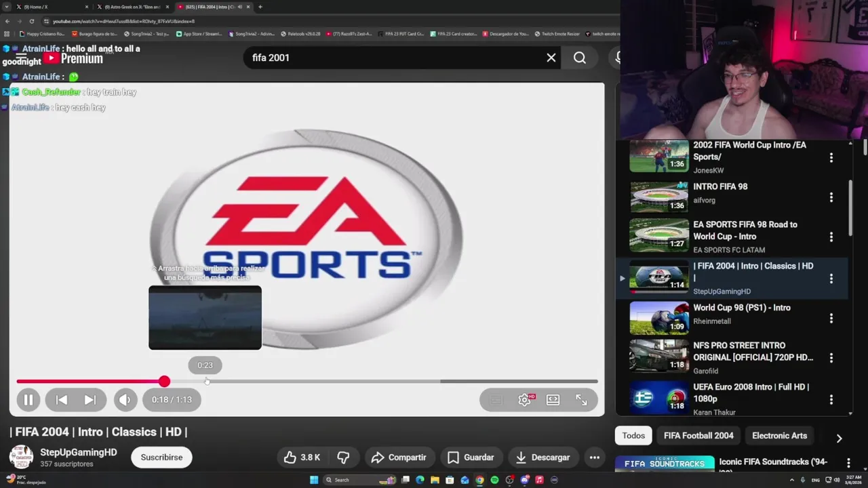Open the INTRO FIFA 98 thumbnail

point(659,196)
